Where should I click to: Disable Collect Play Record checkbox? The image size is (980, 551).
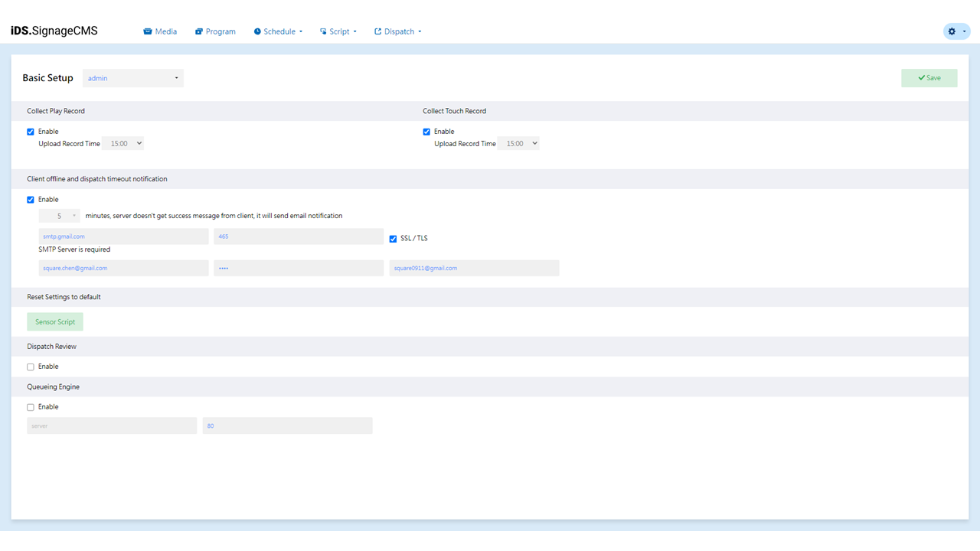click(x=31, y=132)
